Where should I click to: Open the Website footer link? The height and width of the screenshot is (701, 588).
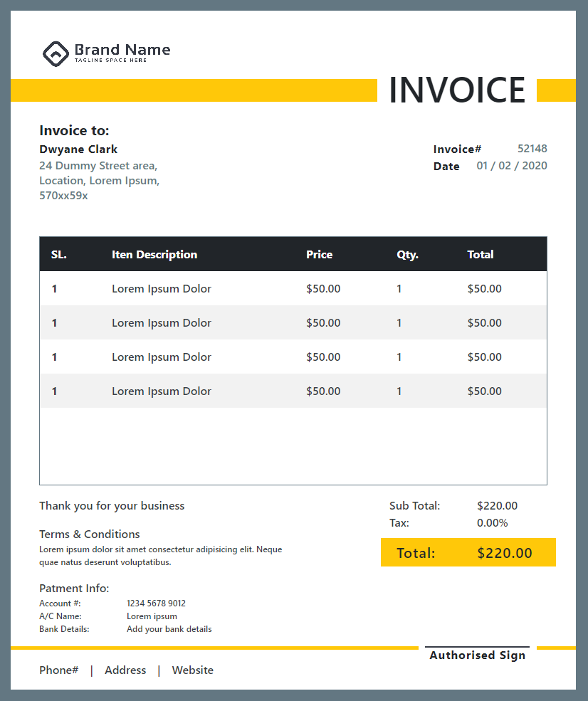(193, 670)
